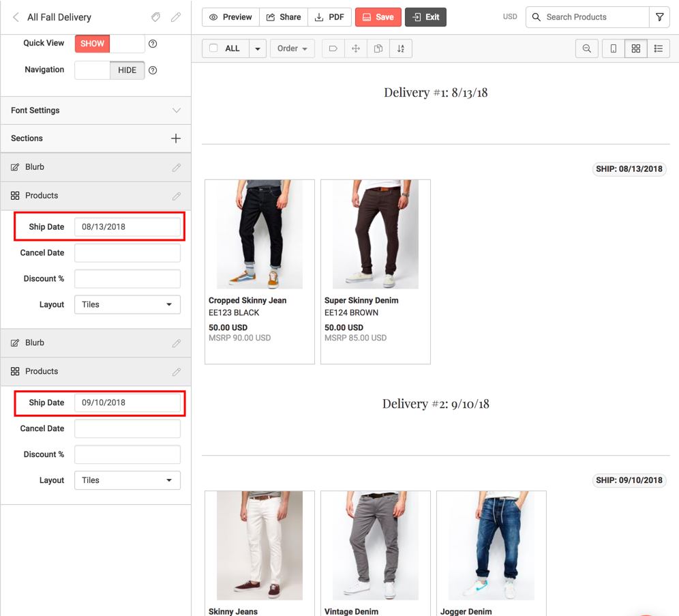The height and width of the screenshot is (616, 679).
Task: Go back using the left arrow
Action: [x=16, y=17]
